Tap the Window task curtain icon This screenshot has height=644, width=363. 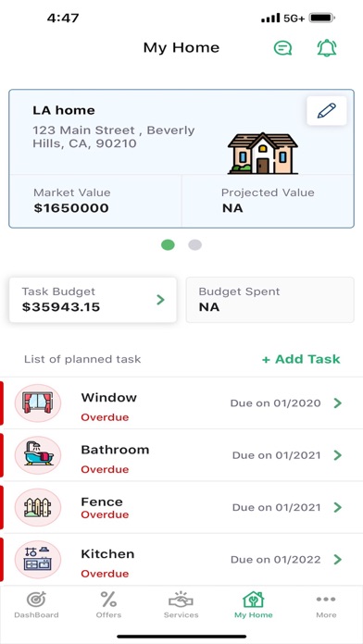[38, 402]
